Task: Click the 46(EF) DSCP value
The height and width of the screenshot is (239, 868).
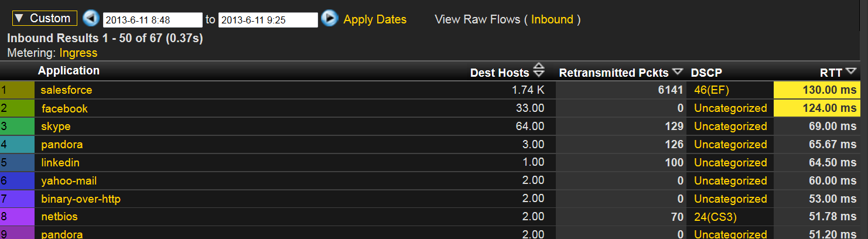Action: pos(713,90)
